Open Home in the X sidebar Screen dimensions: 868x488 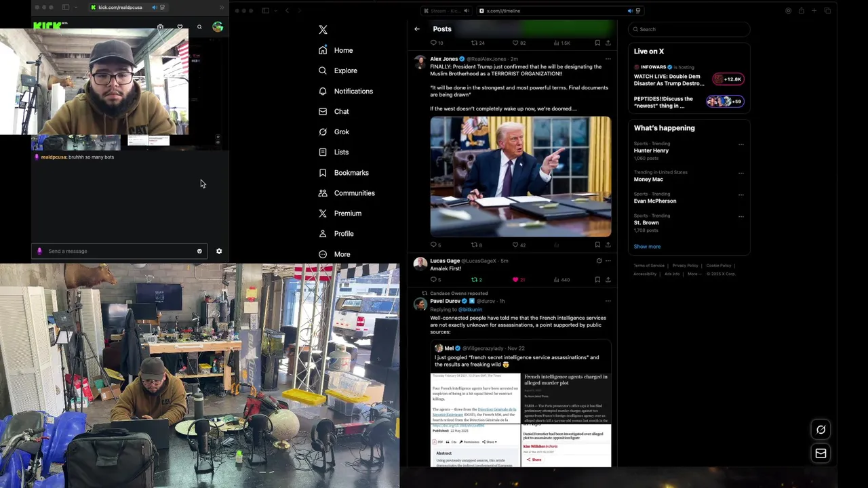click(336, 50)
